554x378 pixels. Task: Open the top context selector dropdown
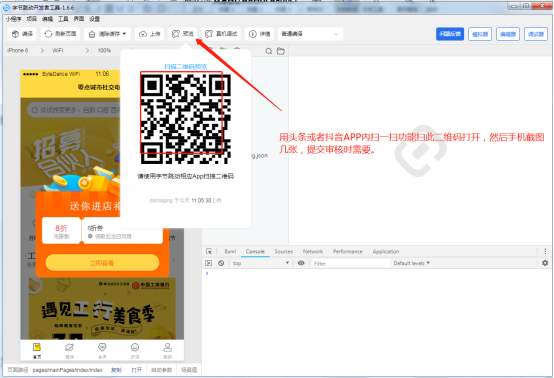pos(260,263)
